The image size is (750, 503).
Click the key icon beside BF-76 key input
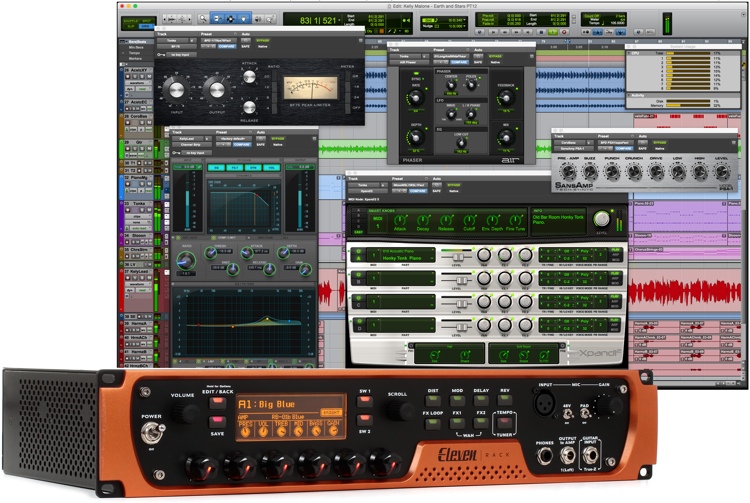[161, 55]
